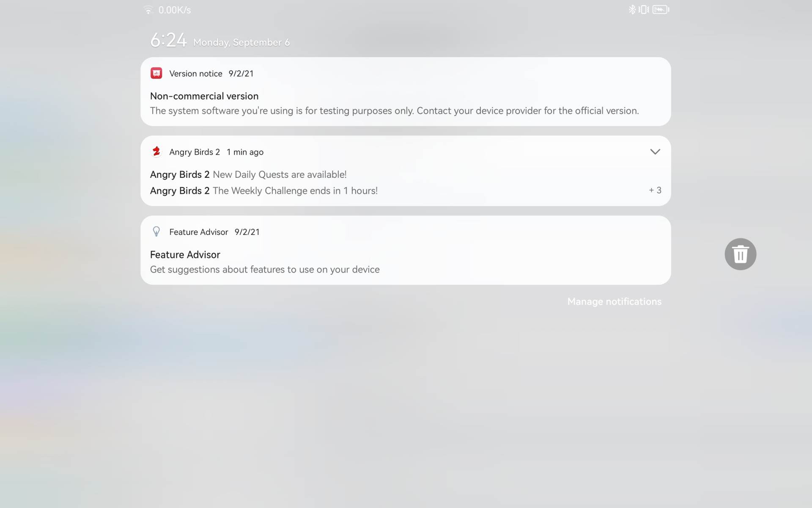The height and width of the screenshot is (508, 812).
Task: Tap the trash can clear-all icon
Action: tap(740, 254)
